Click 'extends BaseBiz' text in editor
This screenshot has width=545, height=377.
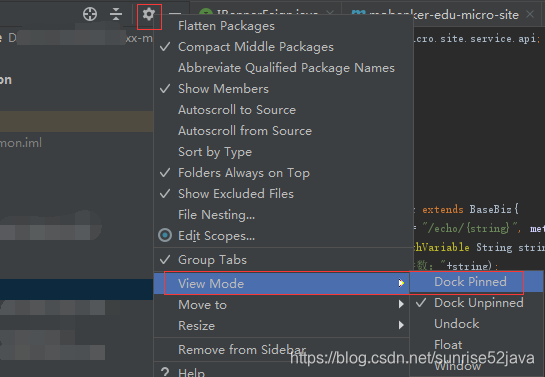[x=470, y=210]
